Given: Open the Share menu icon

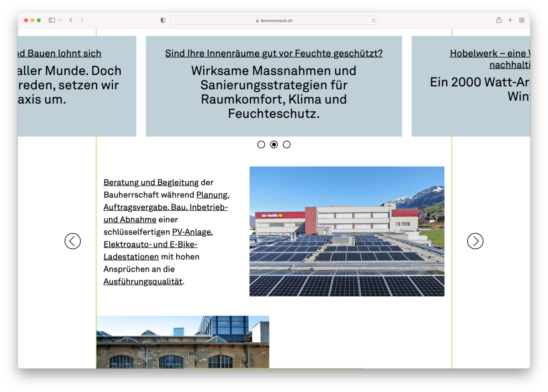Looking at the screenshot, I should point(499,20).
